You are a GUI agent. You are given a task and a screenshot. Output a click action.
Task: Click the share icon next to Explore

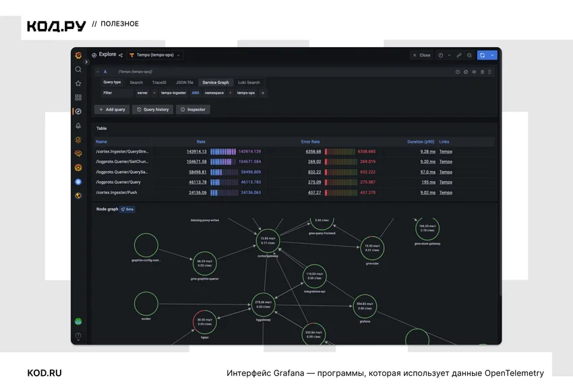tap(121, 55)
